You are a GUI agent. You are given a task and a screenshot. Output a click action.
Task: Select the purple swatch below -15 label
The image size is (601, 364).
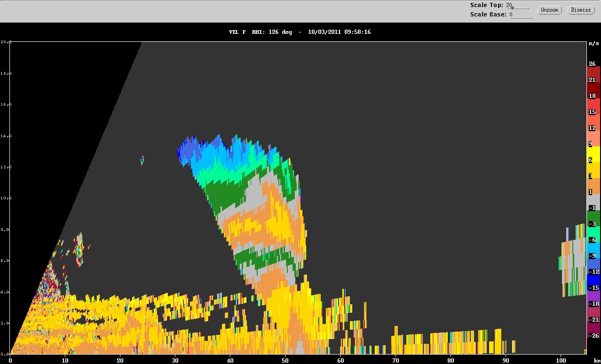(593, 296)
